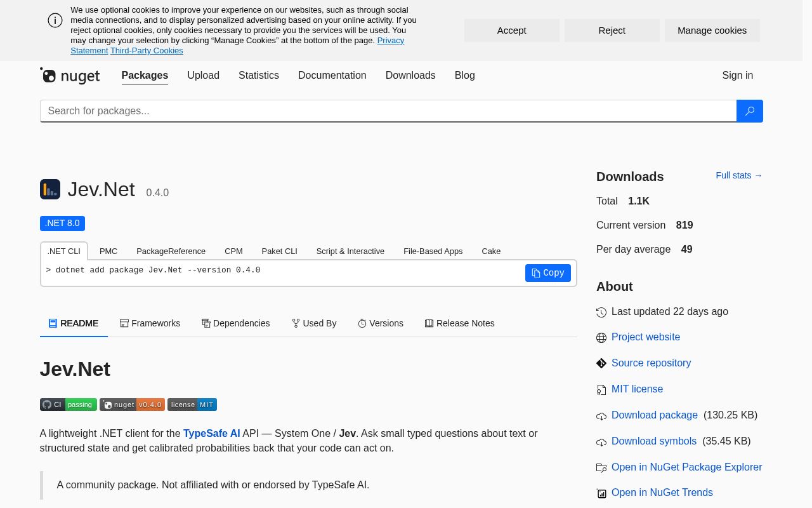Click the cloud icon beside Download package

coord(601,416)
